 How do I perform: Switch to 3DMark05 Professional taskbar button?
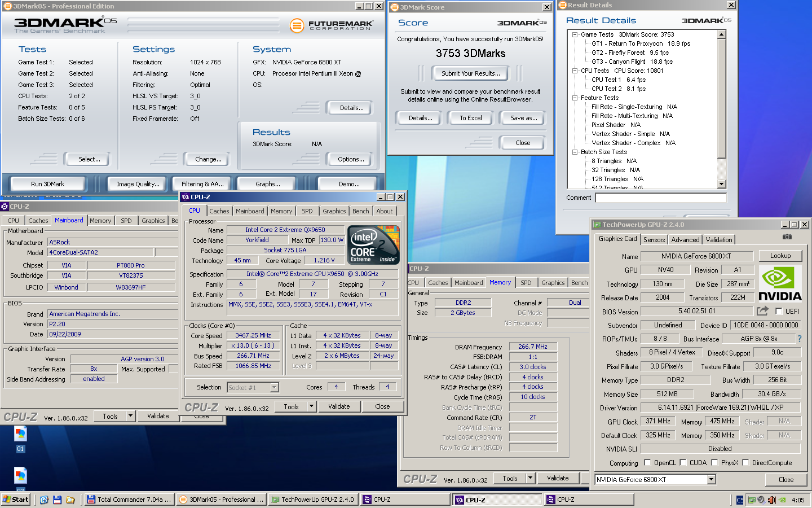click(x=221, y=500)
